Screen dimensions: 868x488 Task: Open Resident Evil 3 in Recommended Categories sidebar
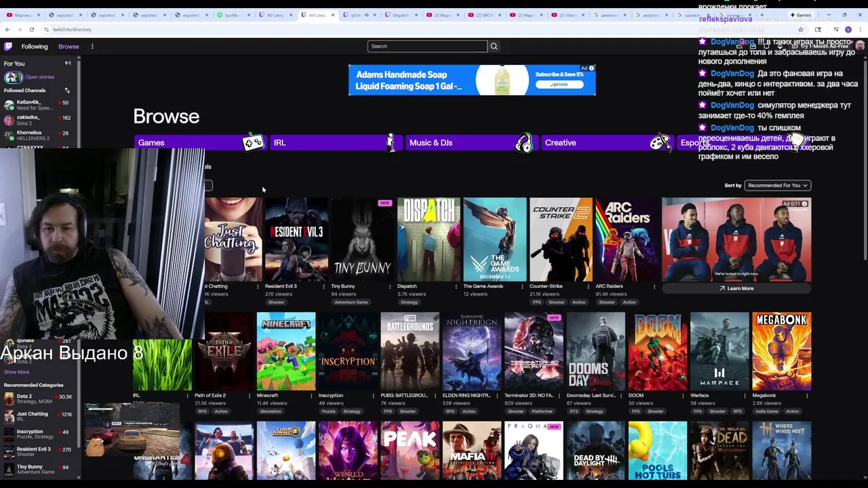click(x=38, y=451)
